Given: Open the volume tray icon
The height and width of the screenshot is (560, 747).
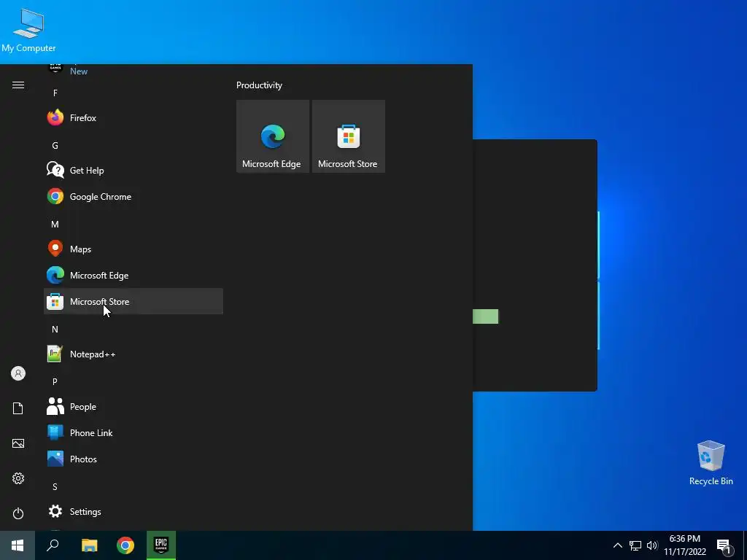Looking at the screenshot, I should pos(651,545).
